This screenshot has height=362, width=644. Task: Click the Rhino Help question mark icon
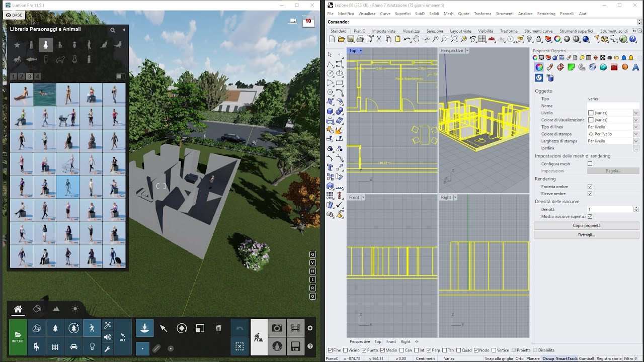click(633, 39)
